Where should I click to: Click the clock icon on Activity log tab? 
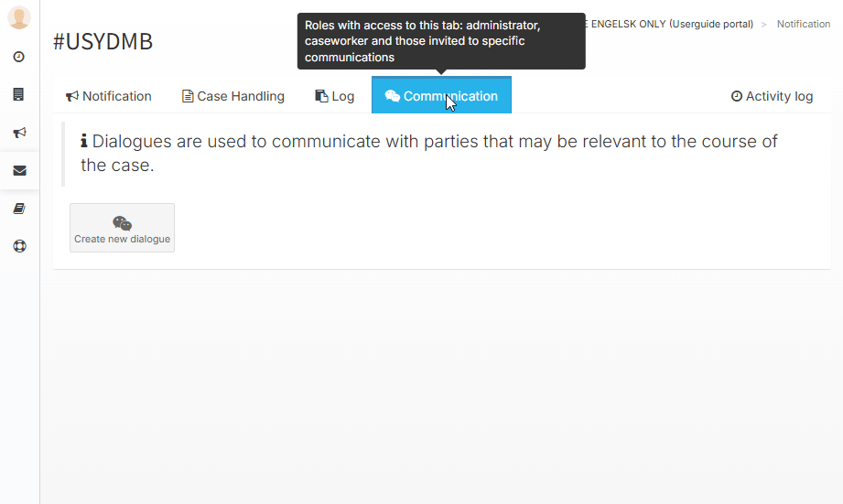click(x=736, y=96)
